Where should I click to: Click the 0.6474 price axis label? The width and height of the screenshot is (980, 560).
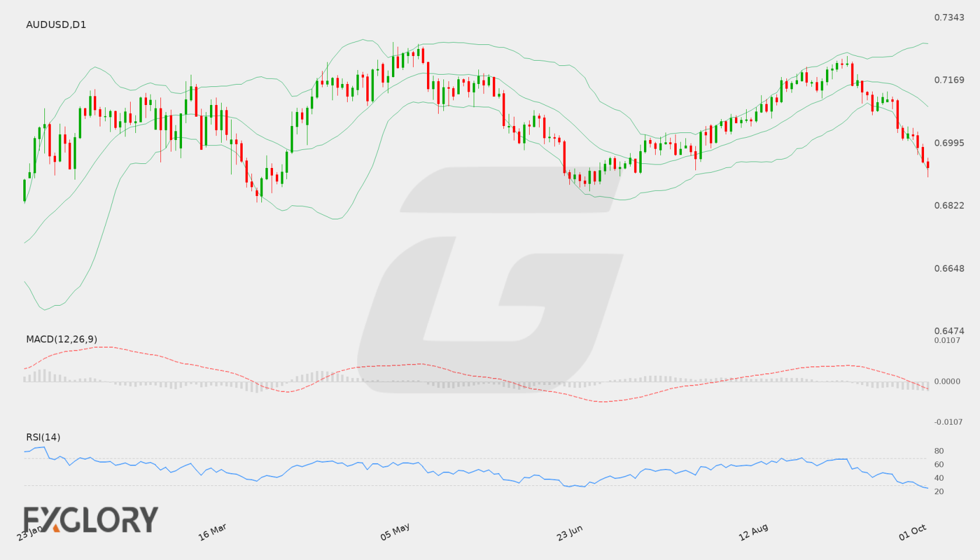(949, 331)
